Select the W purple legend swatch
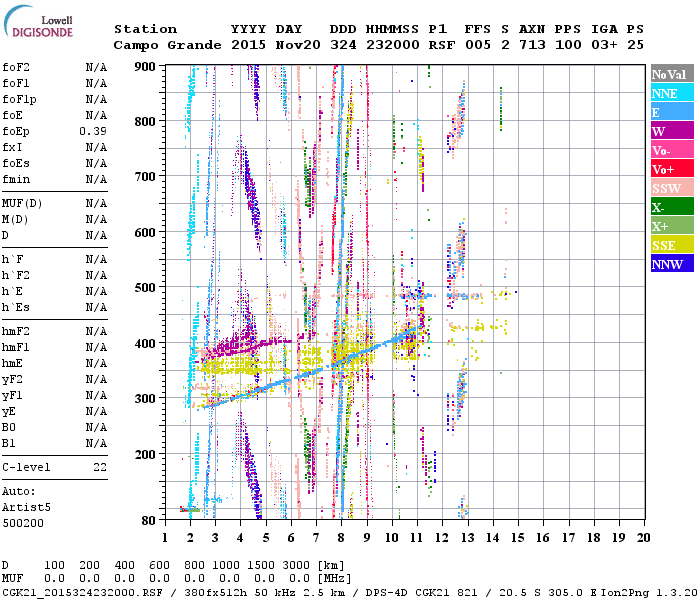Screen dimensions: 700x600 pos(672,131)
